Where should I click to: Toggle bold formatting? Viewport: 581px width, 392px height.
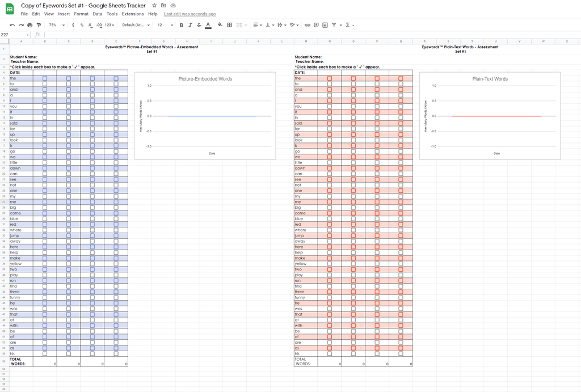pos(181,25)
